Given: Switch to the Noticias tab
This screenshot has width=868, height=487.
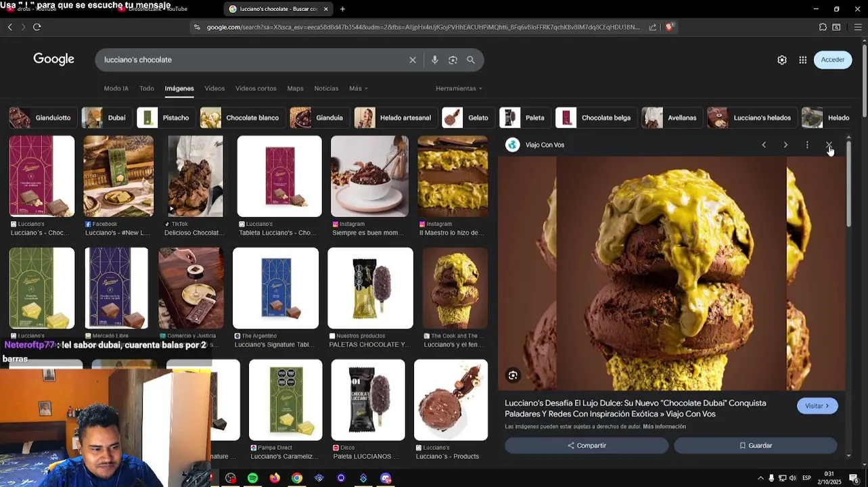Looking at the screenshot, I should coord(326,89).
